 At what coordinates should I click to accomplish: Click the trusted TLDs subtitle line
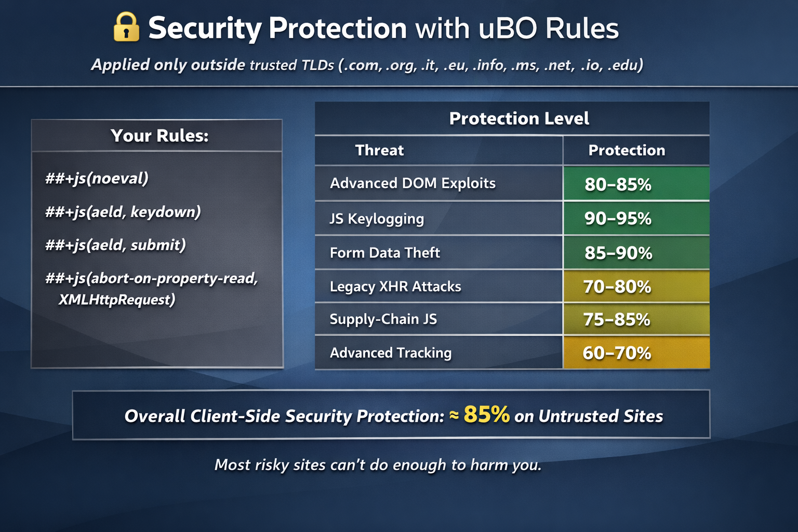367,65
